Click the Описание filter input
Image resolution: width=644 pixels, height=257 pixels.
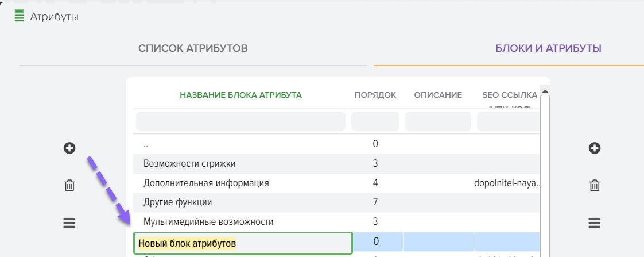coord(438,121)
